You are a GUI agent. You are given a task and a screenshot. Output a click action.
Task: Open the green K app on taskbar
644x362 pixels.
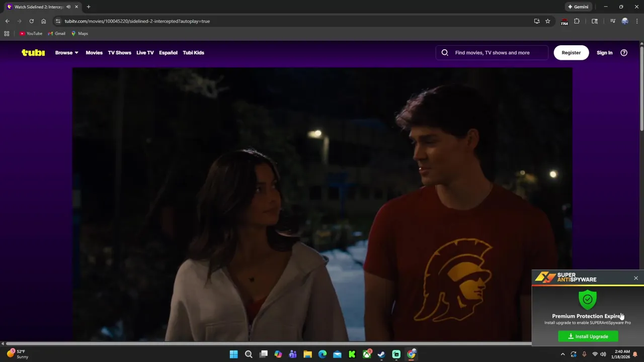pos(352,354)
